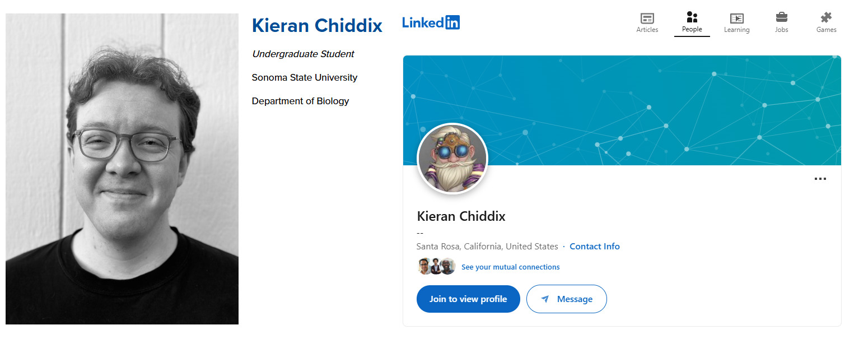Click the mutual connections avatar cluster

(436, 267)
